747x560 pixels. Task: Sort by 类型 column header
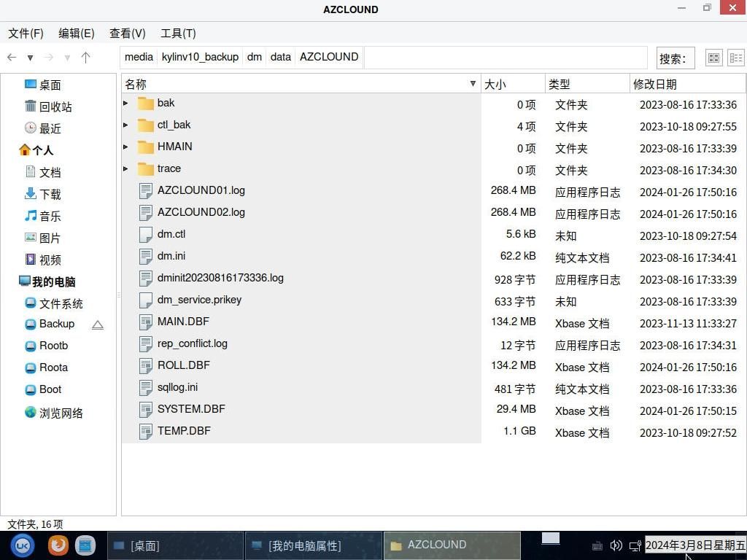click(587, 85)
